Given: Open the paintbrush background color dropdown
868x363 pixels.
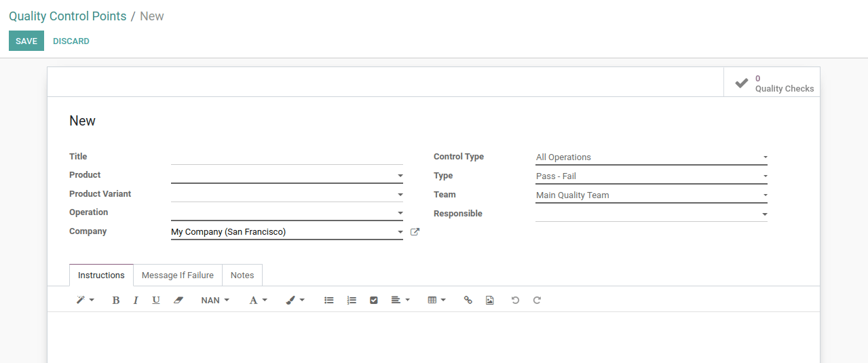Looking at the screenshot, I should click(x=295, y=300).
